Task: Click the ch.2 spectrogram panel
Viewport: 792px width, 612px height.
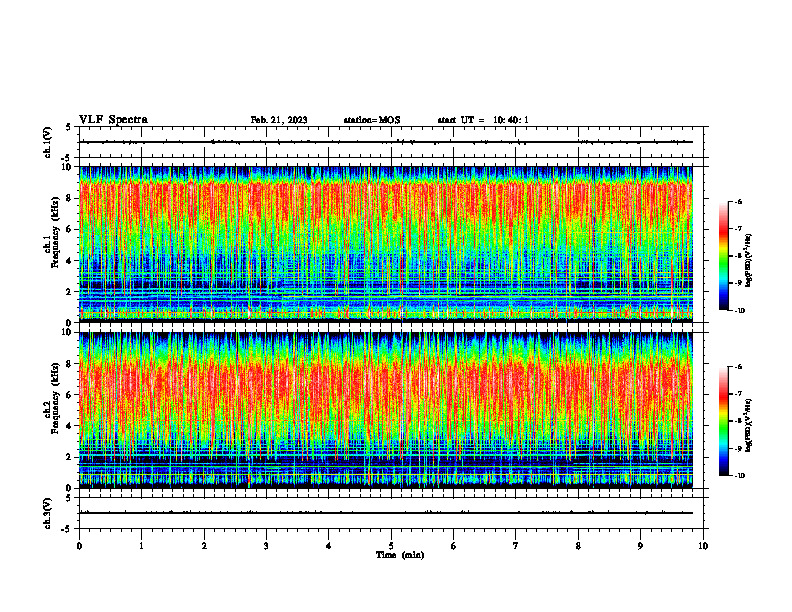Action: tap(386, 410)
